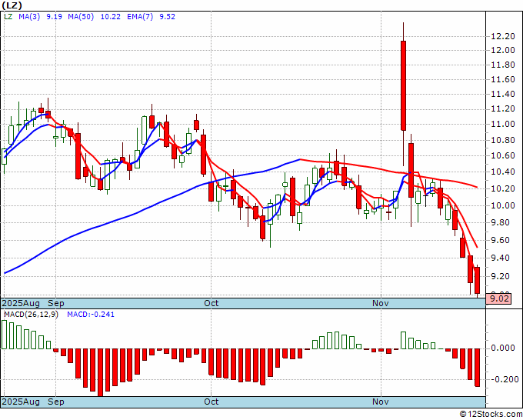523x420 pixels.
Task: Click the Oct label on MACD axis
Action: point(212,402)
